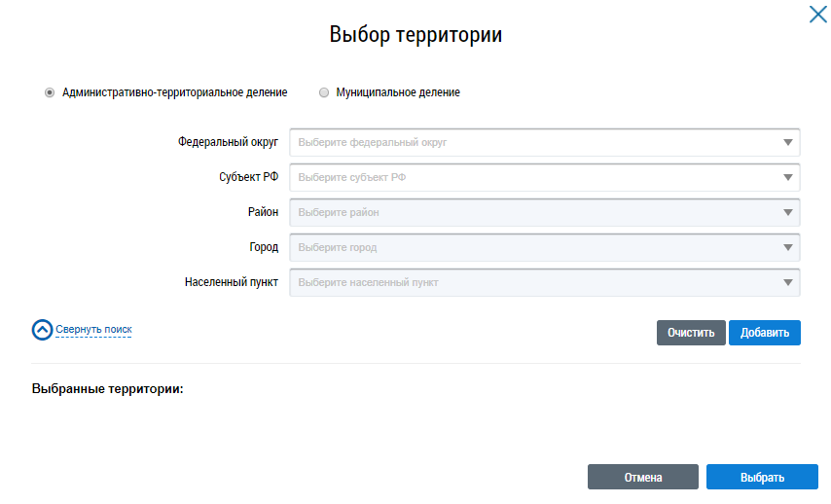The image size is (831, 504).
Task: Expand the Населенный пункт dropdown arrow
Action: tap(788, 283)
